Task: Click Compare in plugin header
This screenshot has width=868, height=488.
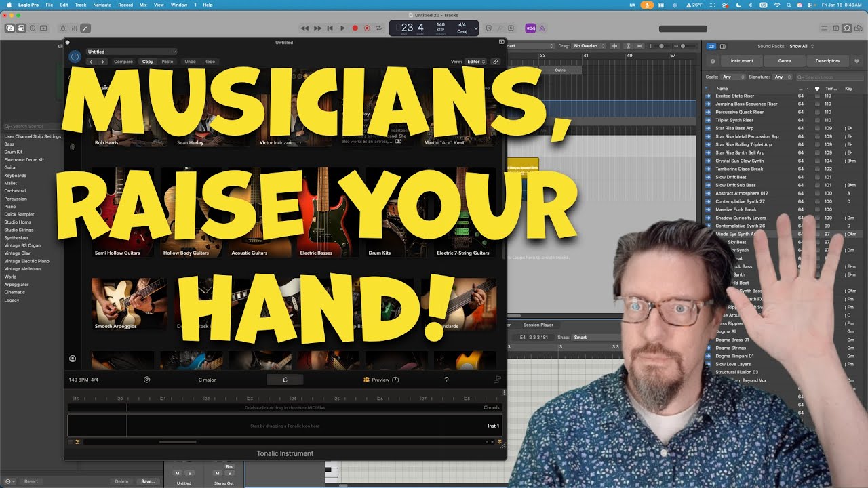Action: (123, 62)
